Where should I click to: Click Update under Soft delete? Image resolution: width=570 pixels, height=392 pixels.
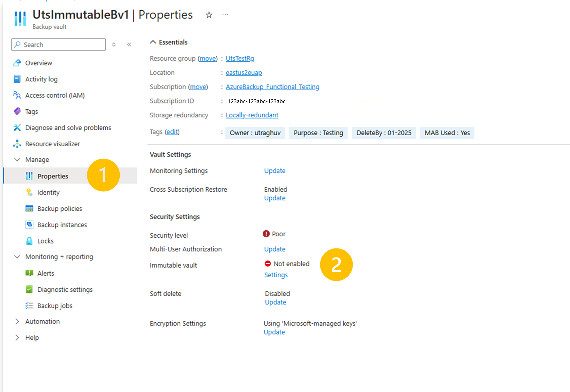pos(275,302)
